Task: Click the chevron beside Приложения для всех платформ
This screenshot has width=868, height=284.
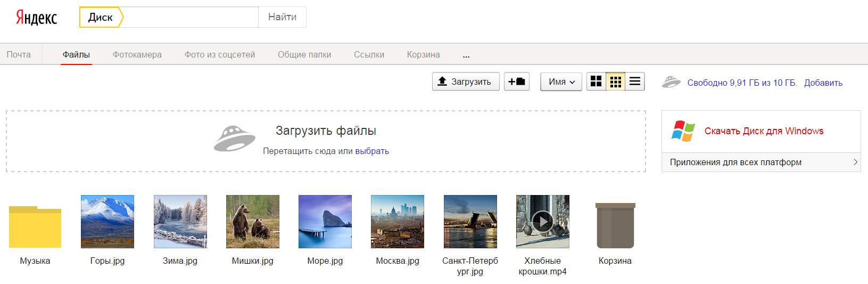Action: (855, 162)
